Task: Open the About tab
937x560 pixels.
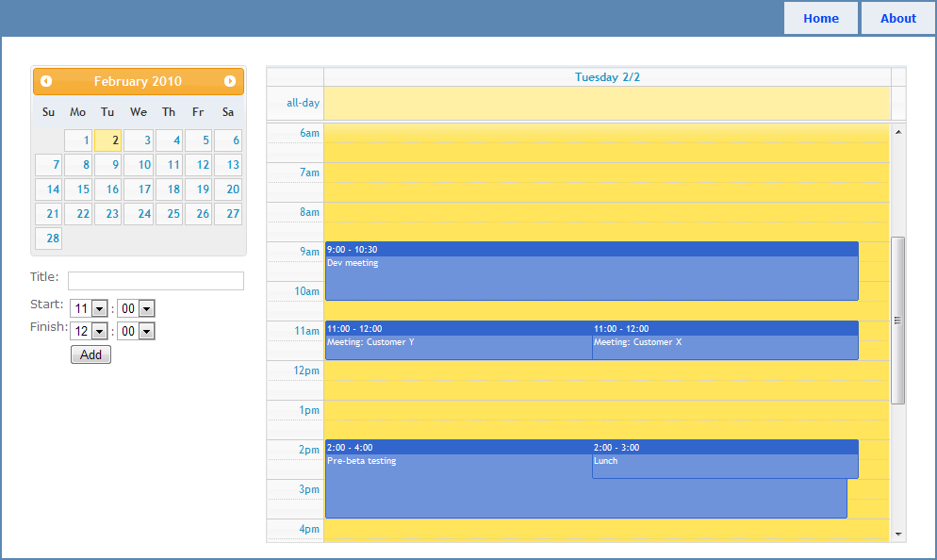Action: (x=897, y=19)
